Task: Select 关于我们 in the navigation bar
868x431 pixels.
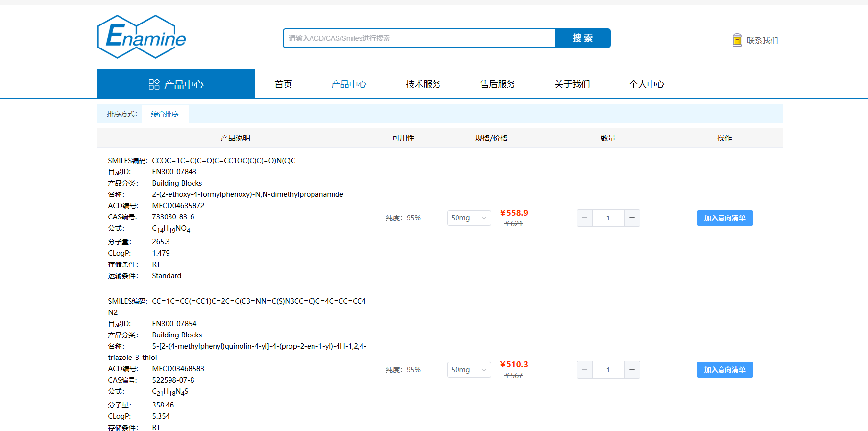Action: (572, 84)
